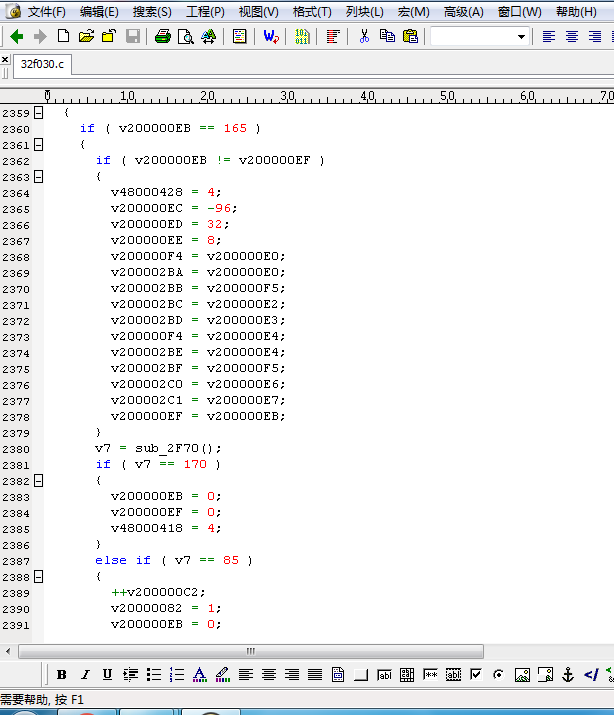
Task: Toggle word wrap with the W icon
Action: 271,37
